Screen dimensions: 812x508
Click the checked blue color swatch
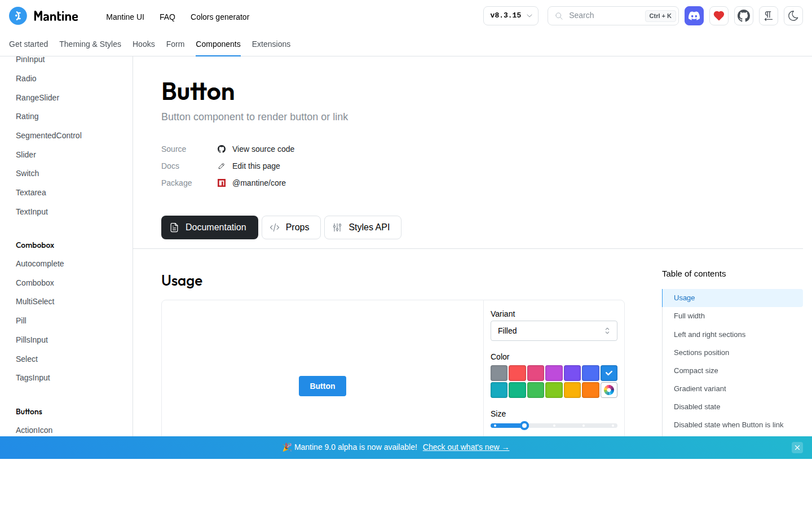[x=609, y=373]
